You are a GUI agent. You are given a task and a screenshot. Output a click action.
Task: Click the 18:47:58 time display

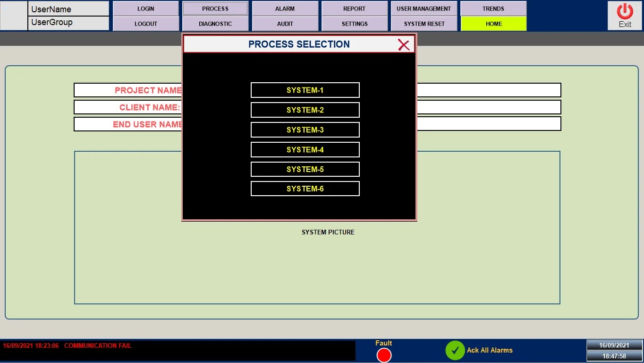(614, 356)
